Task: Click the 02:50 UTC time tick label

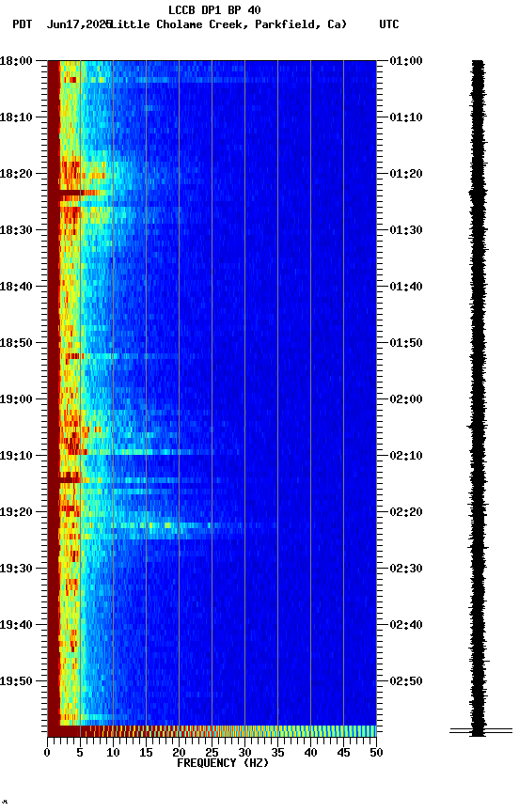Action: click(406, 681)
